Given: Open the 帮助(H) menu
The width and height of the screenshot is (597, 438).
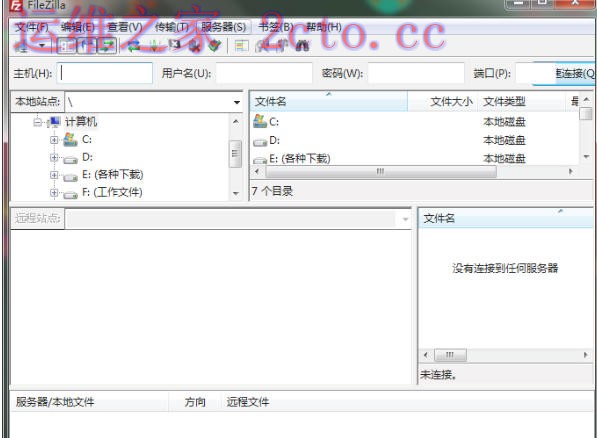Looking at the screenshot, I should [x=324, y=27].
